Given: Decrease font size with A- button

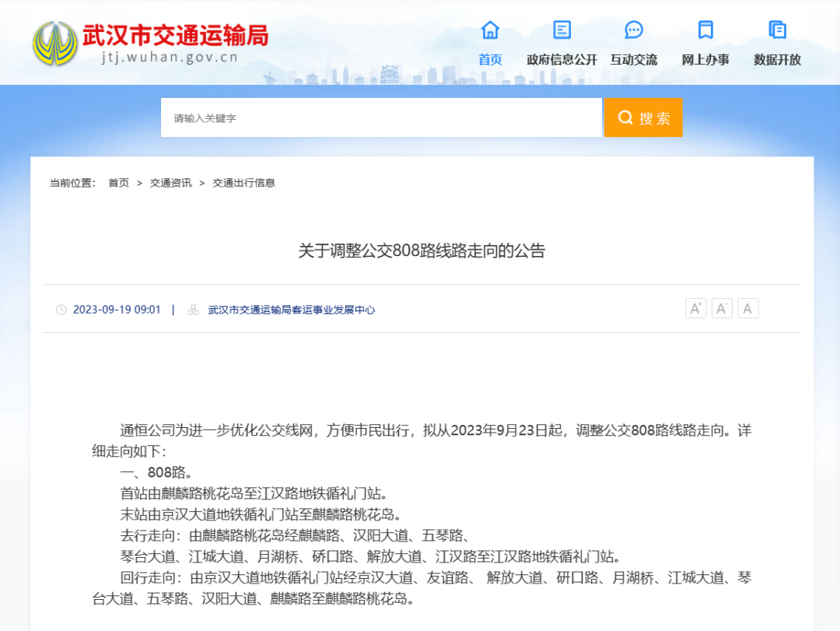Looking at the screenshot, I should [x=722, y=309].
